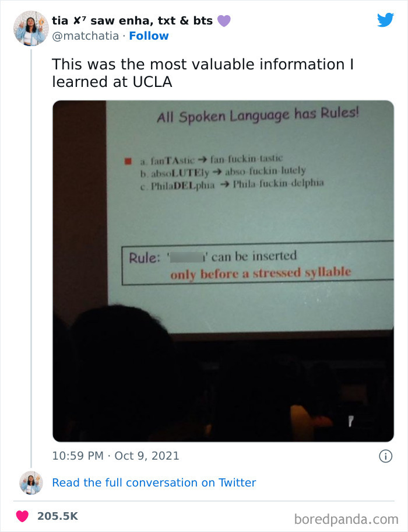Click the slide title All Spoken Language has Rules

[x=258, y=117]
